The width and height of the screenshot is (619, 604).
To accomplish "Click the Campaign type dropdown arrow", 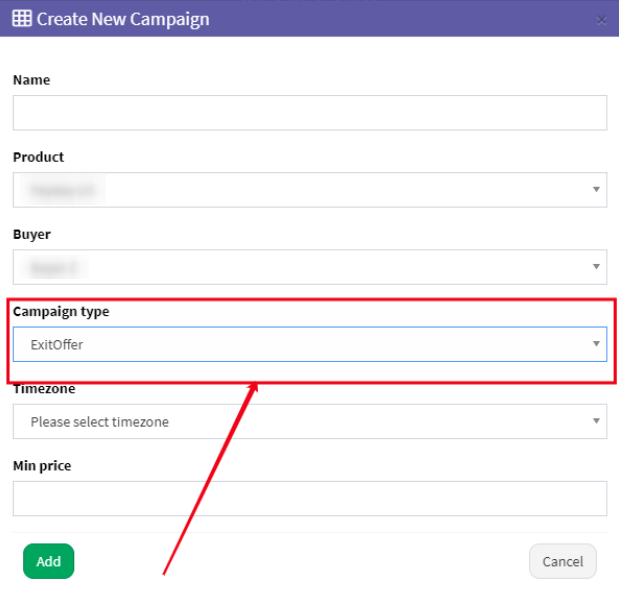I will [x=596, y=345].
